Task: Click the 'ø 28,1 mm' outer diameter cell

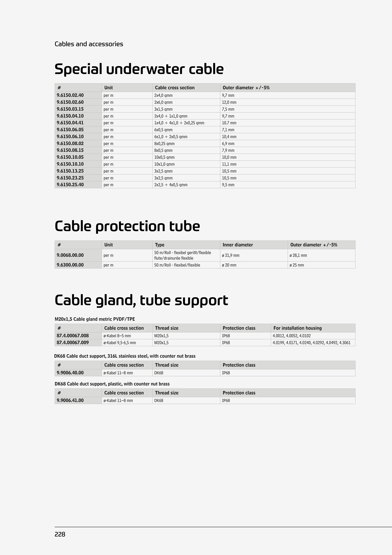Action: click(298, 255)
